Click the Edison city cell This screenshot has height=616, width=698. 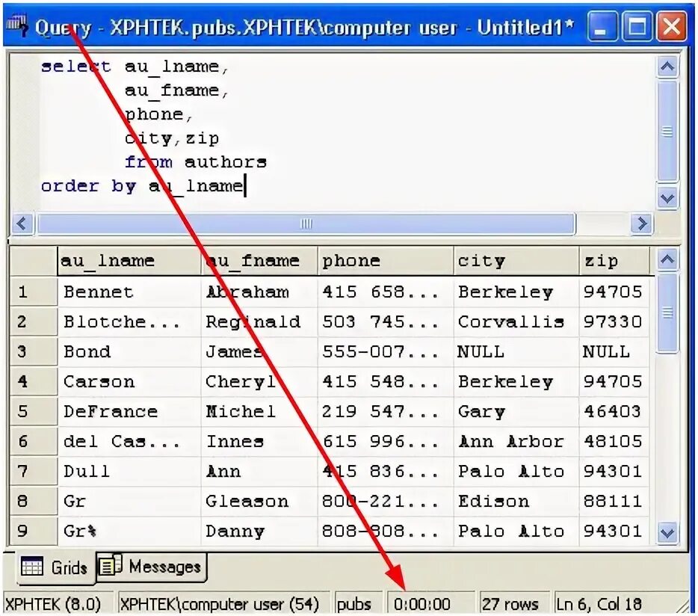tap(516, 501)
